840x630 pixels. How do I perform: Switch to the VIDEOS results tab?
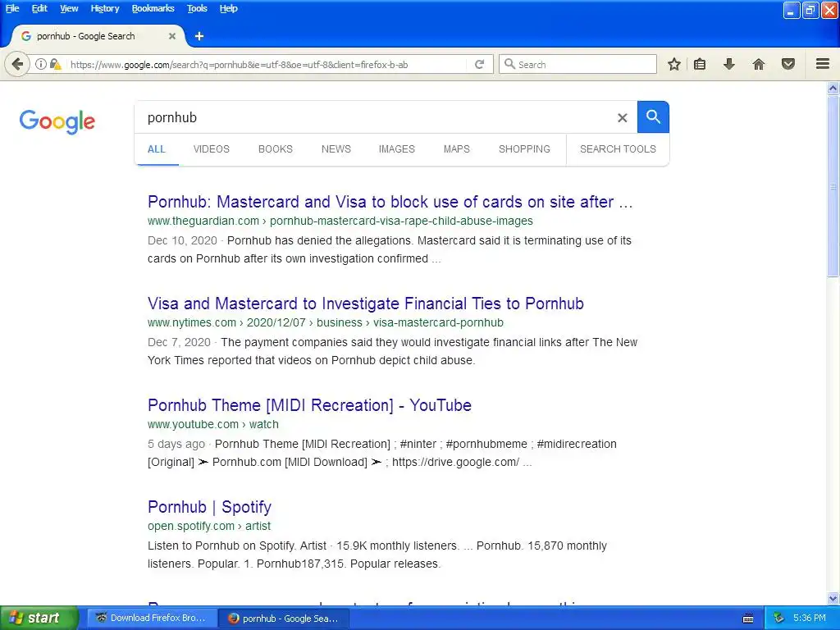212,149
